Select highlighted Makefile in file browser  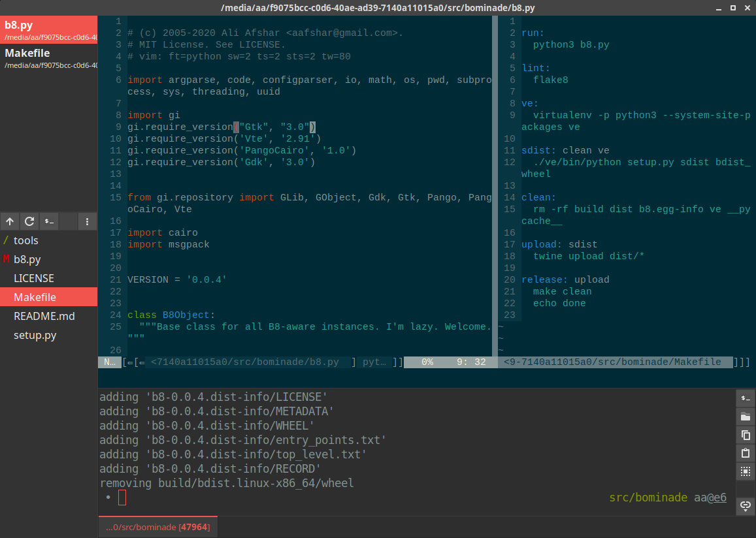(x=49, y=297)
